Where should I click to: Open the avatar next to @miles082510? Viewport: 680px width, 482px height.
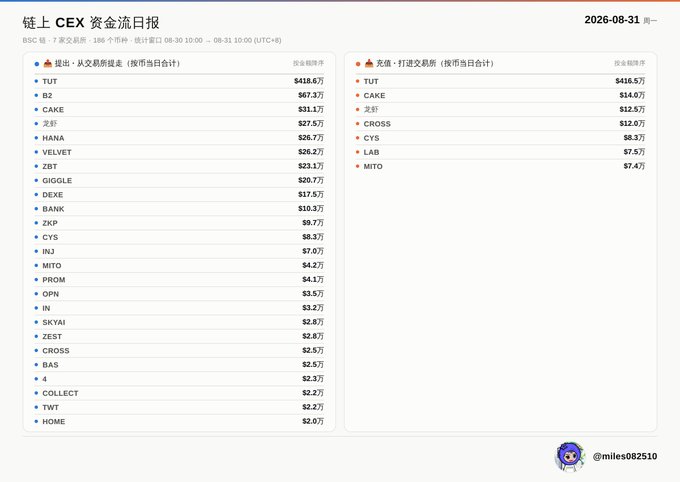[570, 456]
